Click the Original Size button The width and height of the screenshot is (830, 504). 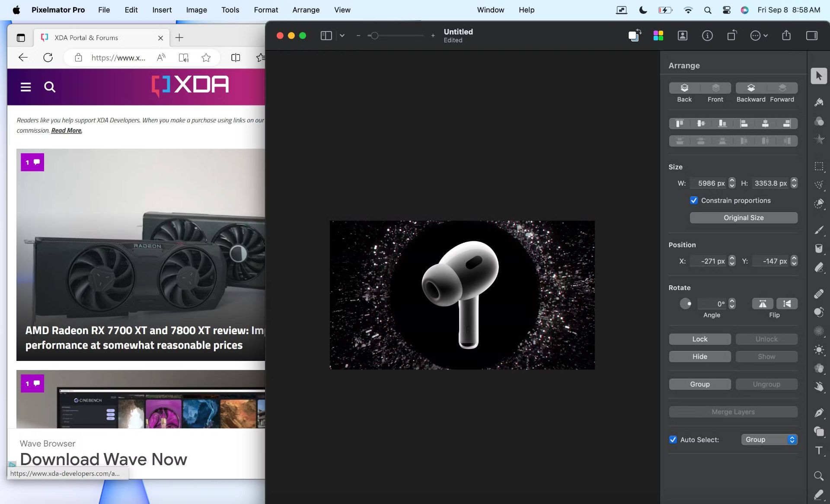click(743, 217)
